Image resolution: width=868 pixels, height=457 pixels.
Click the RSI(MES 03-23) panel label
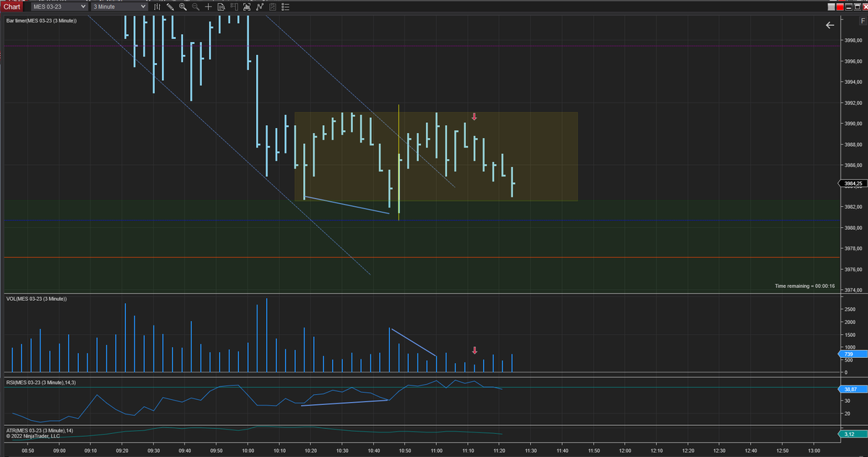tap(41, 382)
